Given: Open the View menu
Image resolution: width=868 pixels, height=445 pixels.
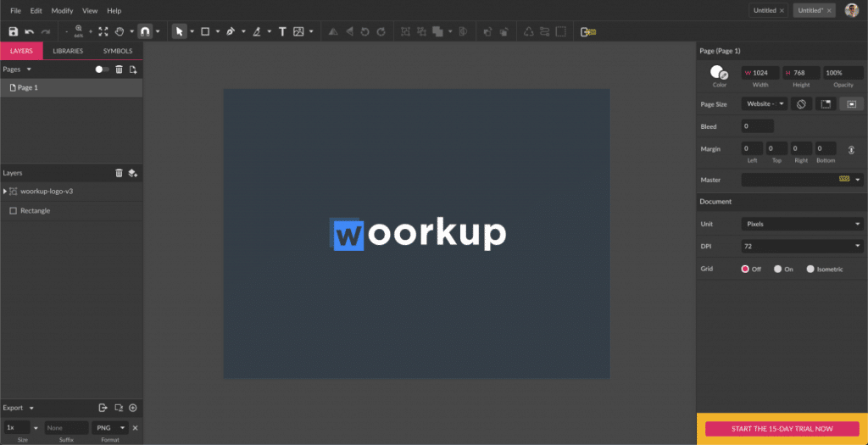Looking at the screenshot, I should click(x=90, y=10).
